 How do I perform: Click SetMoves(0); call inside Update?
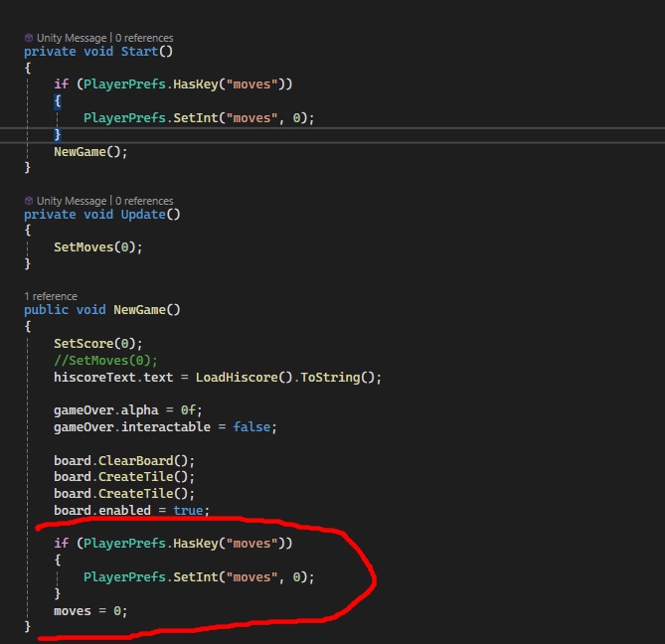point(98,246)
